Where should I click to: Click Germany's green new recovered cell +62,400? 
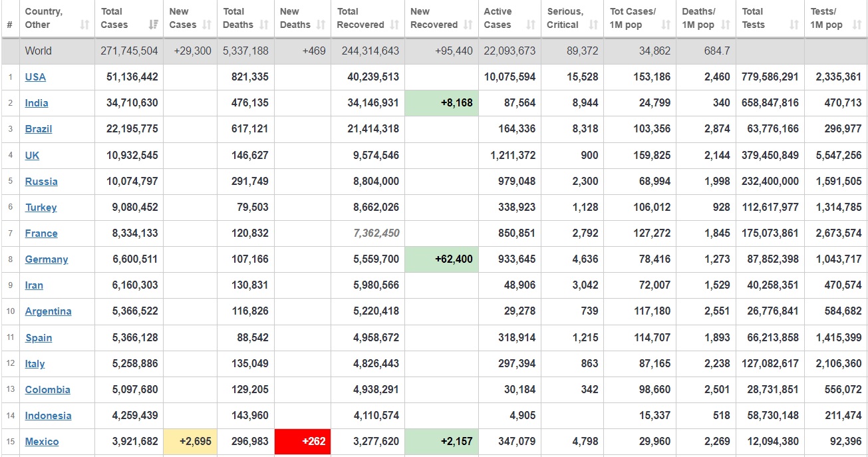tap(442, 259)
